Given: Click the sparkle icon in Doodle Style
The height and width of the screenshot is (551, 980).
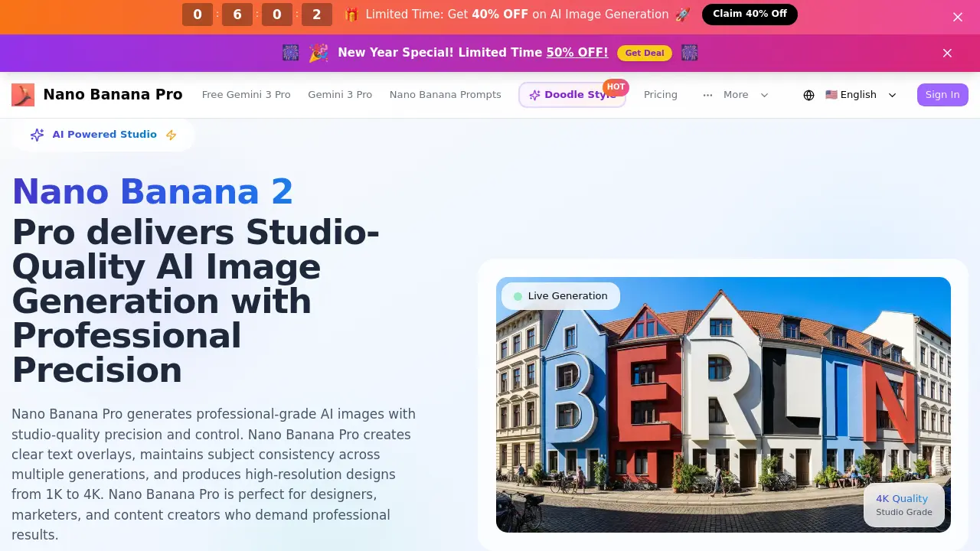Looking at the screenshot, I should coord(534,95).
